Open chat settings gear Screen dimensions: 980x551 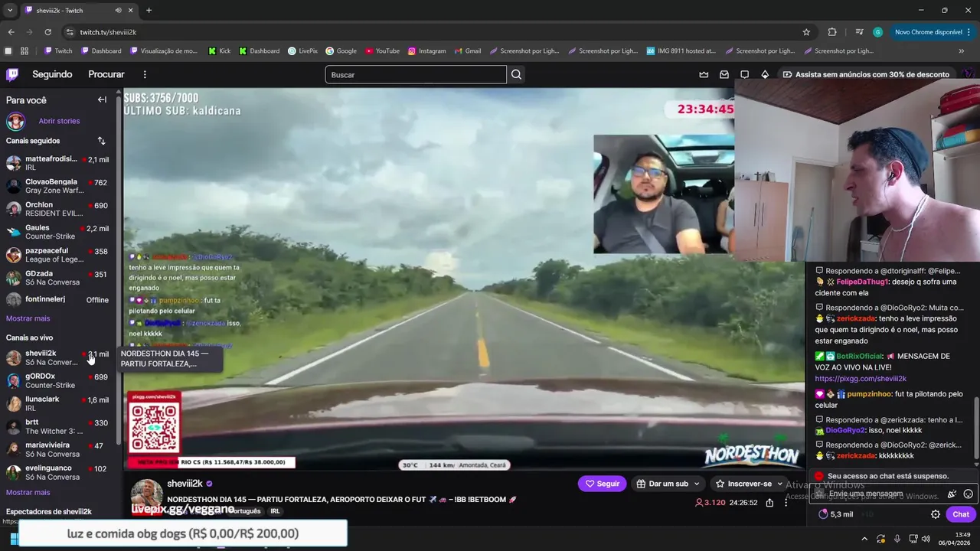point(935,514)
